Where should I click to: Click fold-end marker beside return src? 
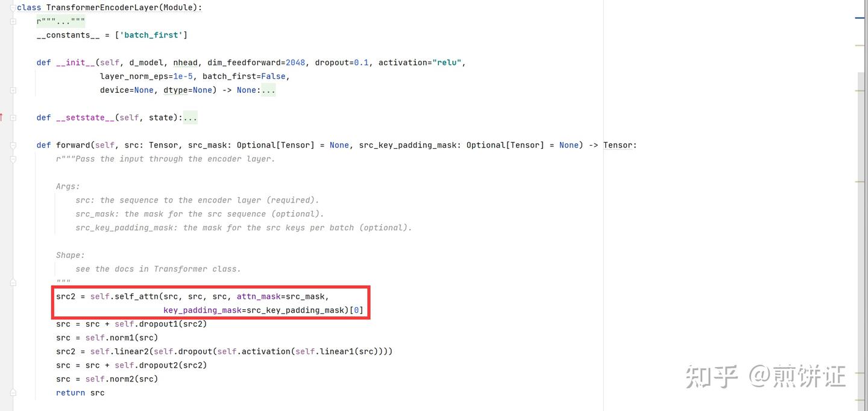tap(13, 392)
